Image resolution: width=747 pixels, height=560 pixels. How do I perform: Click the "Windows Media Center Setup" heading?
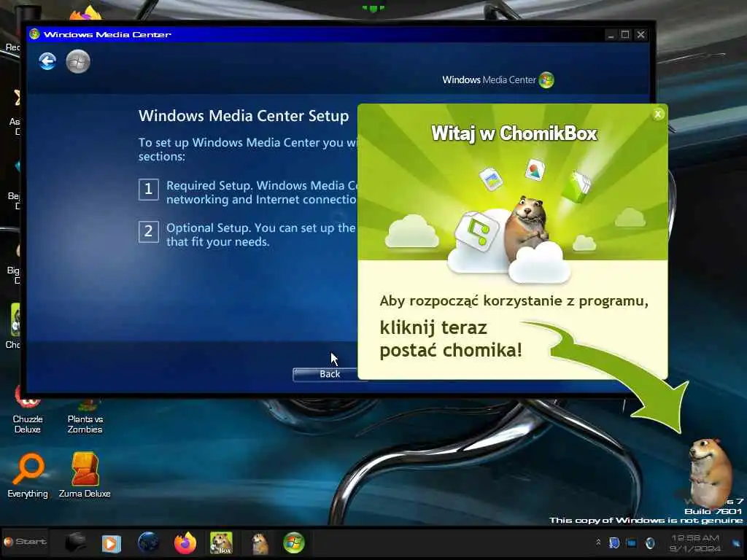[244, 116]
